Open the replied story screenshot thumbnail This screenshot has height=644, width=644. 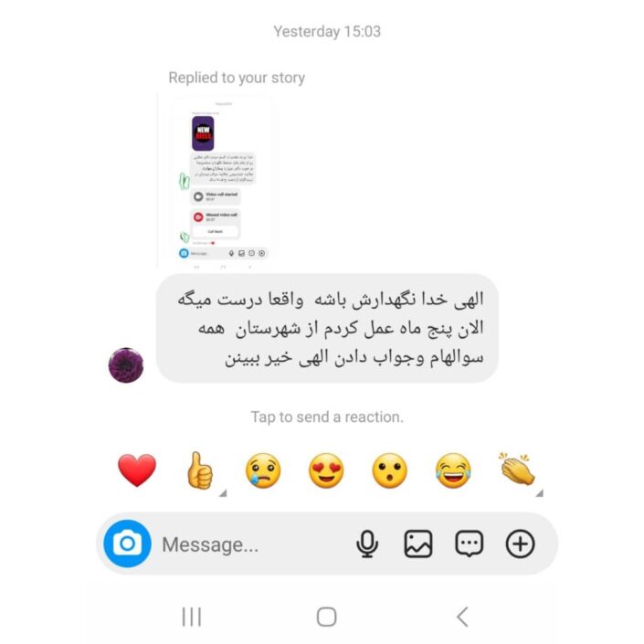point(216,182)
